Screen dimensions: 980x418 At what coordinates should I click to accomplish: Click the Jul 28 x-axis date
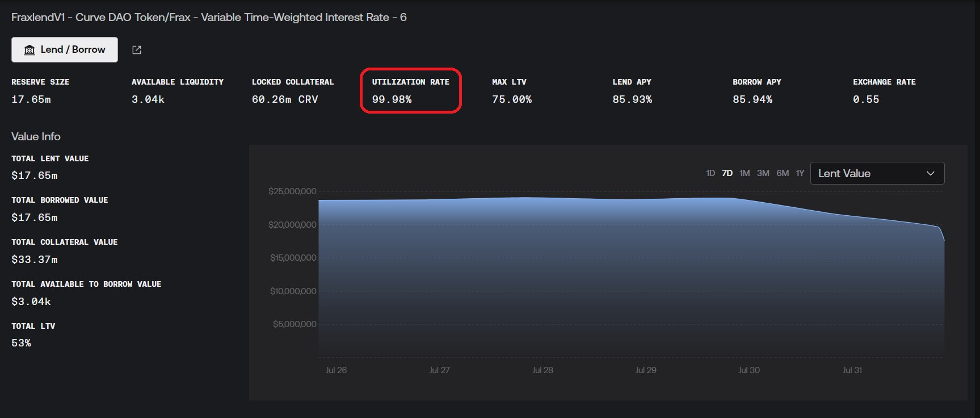point(542,370)
